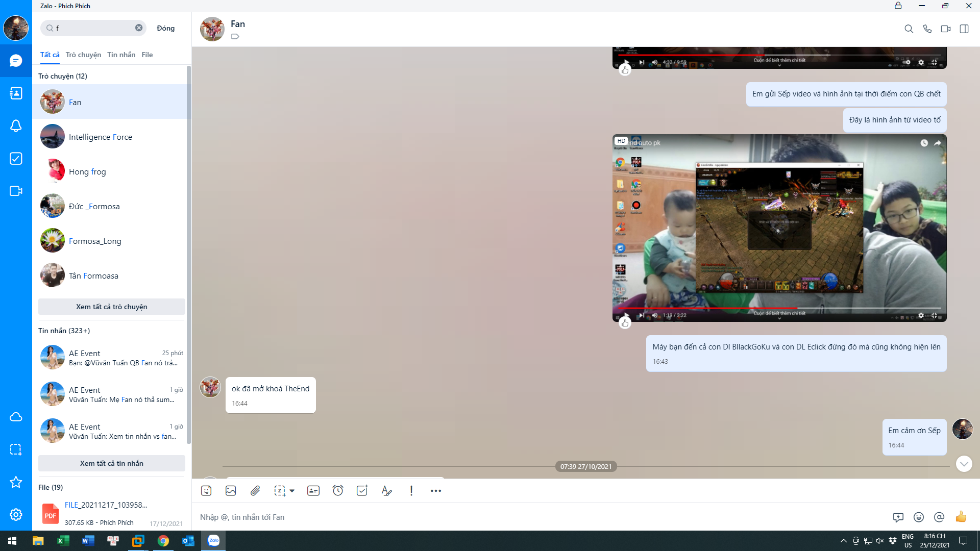The image size is (980, 551).
Task: Open the To-Do checkbox sidebar icon
Action: [x=16, y=159]
